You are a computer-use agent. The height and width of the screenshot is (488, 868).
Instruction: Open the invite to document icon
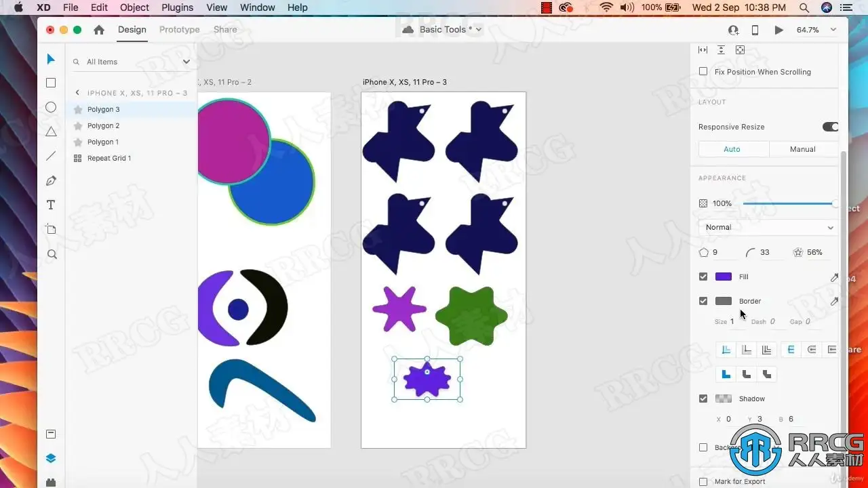click(x=733, y=30)
